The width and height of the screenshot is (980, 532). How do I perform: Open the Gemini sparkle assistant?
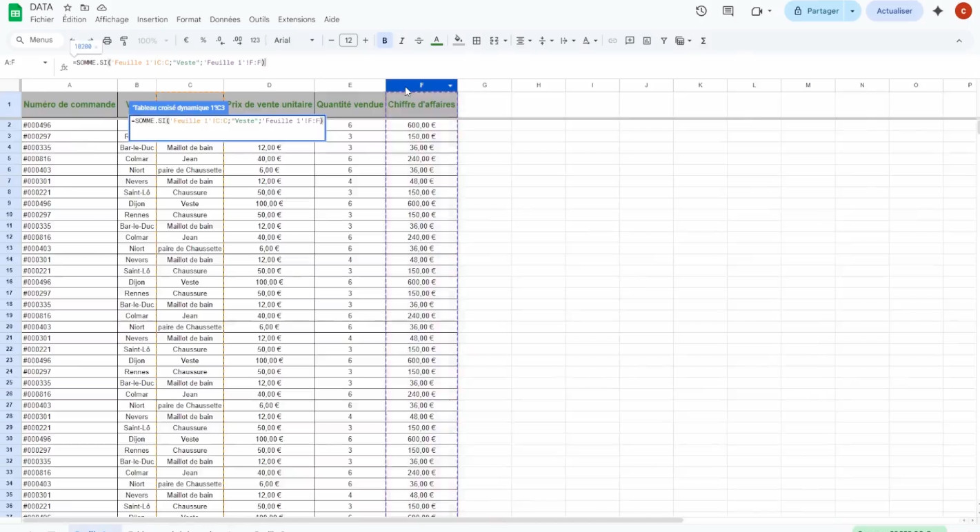[x=938, y=11]
